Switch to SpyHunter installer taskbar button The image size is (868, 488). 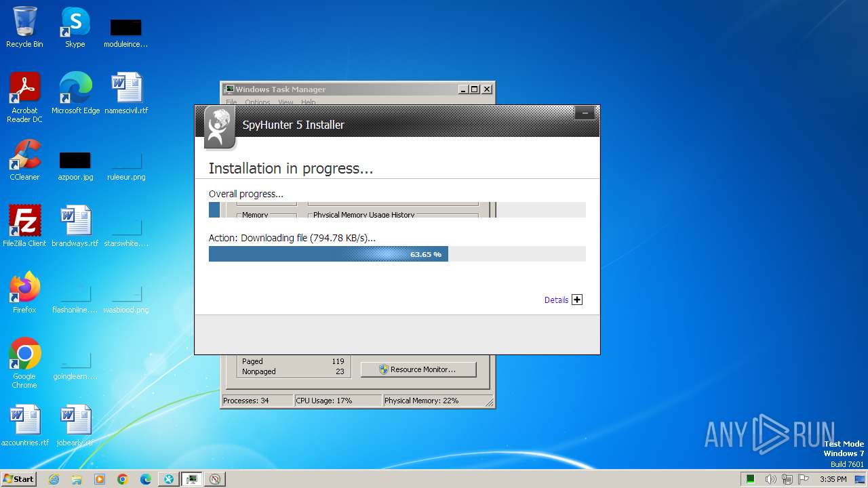click(x=169, y=479)
